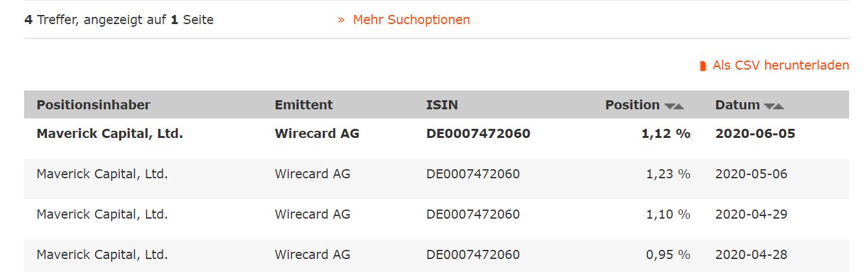Sort Position column ascending with up arrow
868x272 pixels.
[x=679, y=106]
